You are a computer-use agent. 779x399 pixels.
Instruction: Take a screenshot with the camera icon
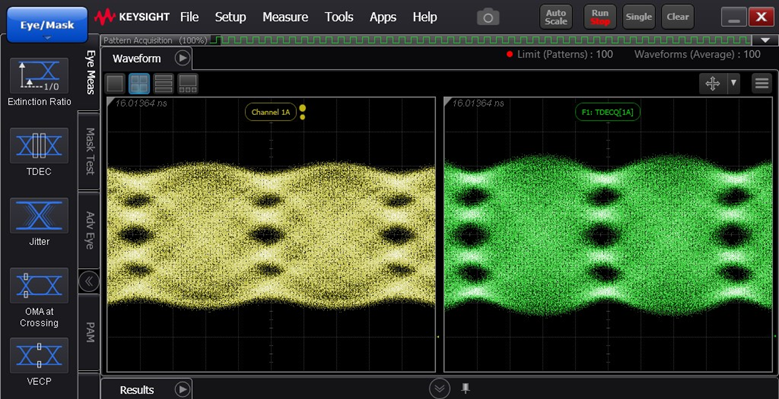click(x=488, y=18)
